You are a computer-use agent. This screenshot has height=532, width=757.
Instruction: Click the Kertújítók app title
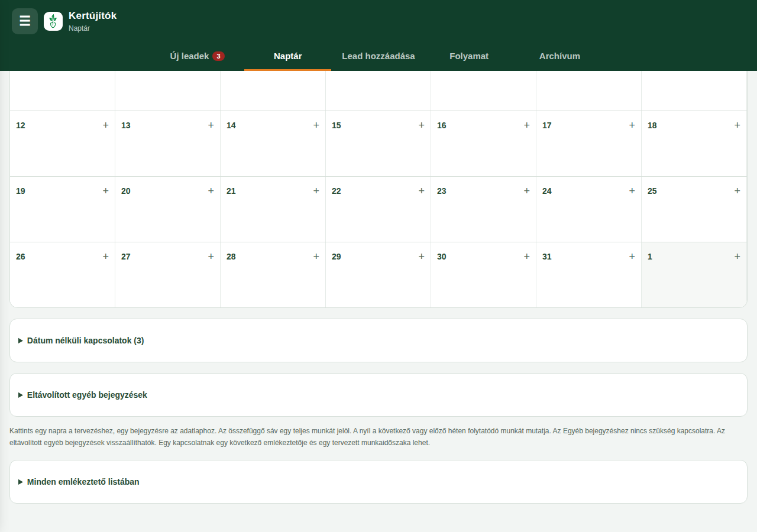[x=93, y=16]
